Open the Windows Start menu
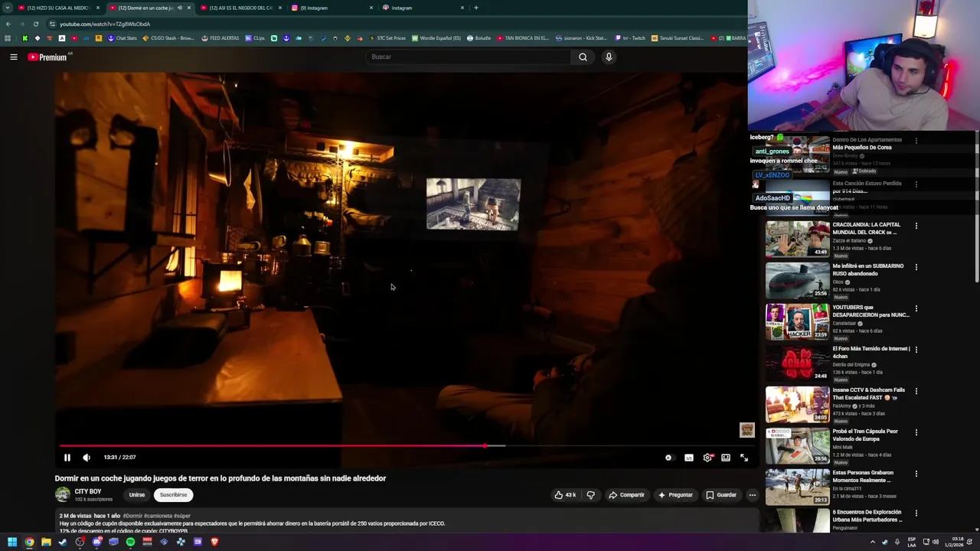This screenshot has height=551, width=980. click(x=12, y=542)
